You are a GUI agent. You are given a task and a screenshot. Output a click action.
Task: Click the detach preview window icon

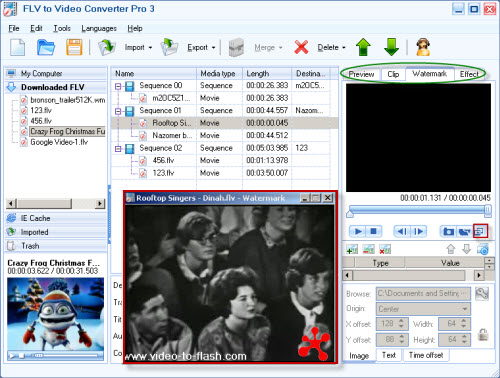[480, 231]
